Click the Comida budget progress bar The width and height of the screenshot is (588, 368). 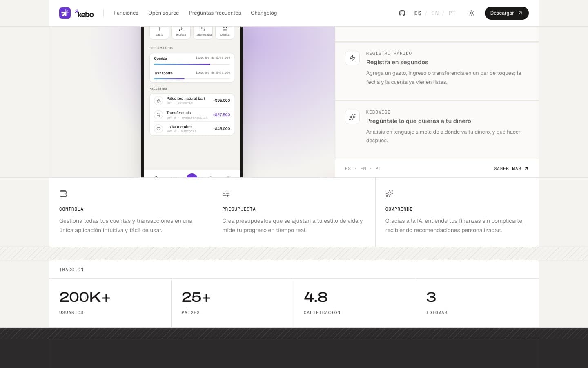tap(192, 64)
